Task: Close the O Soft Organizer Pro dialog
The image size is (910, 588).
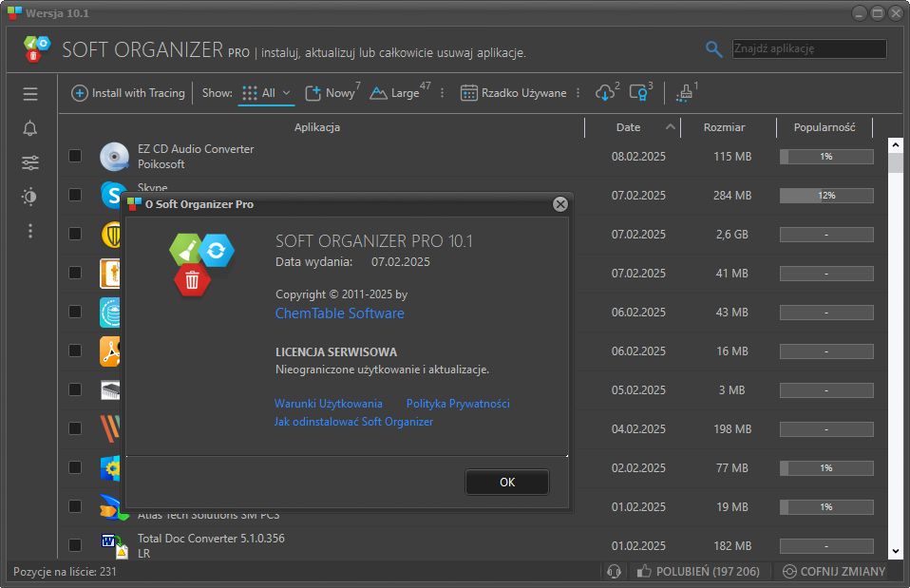Action: click(560, 204)
